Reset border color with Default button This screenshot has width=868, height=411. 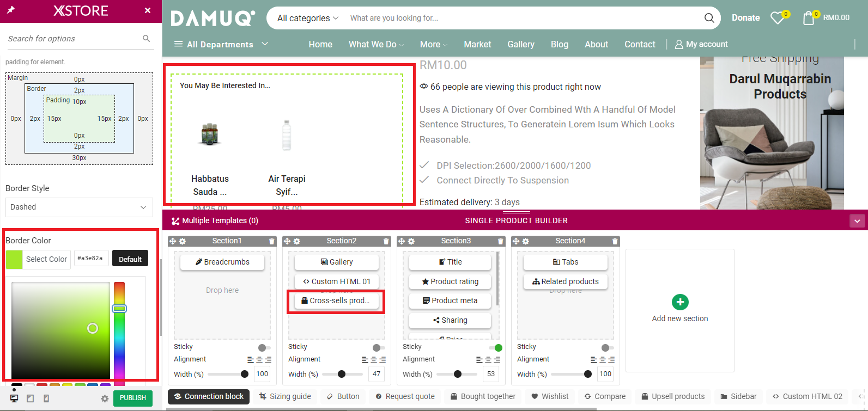coord(130,259)
